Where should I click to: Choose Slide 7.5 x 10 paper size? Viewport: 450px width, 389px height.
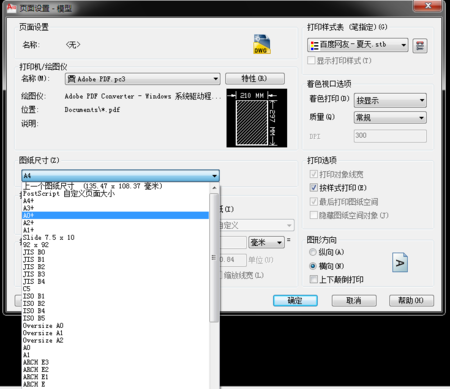coord(115,237)
